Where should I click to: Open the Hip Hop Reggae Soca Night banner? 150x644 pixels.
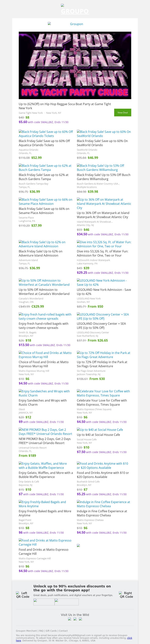pos(75,65)
